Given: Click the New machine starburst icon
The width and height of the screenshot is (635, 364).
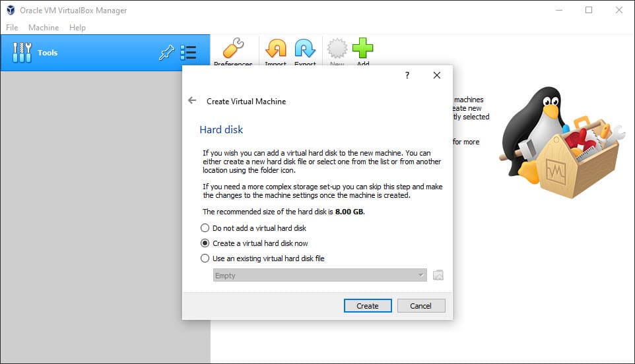Looking at the screenshot, I should 337,49.
